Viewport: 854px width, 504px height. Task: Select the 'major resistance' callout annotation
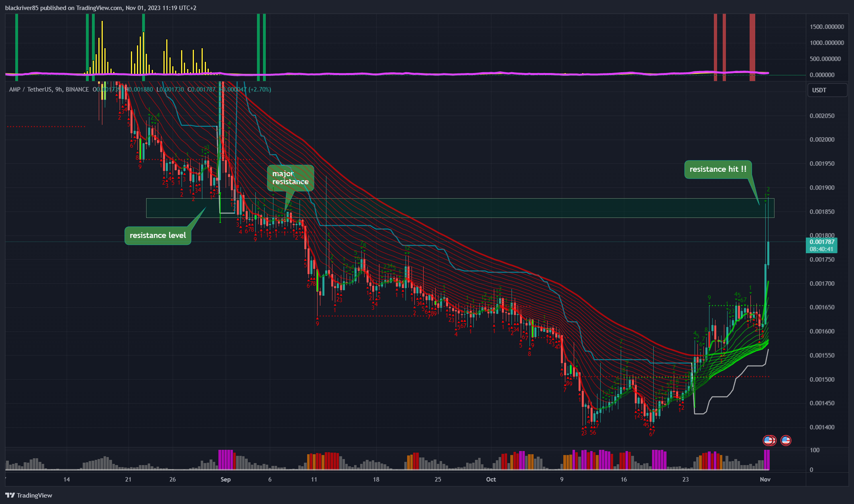pyautogui.click(x=290, y=178)
